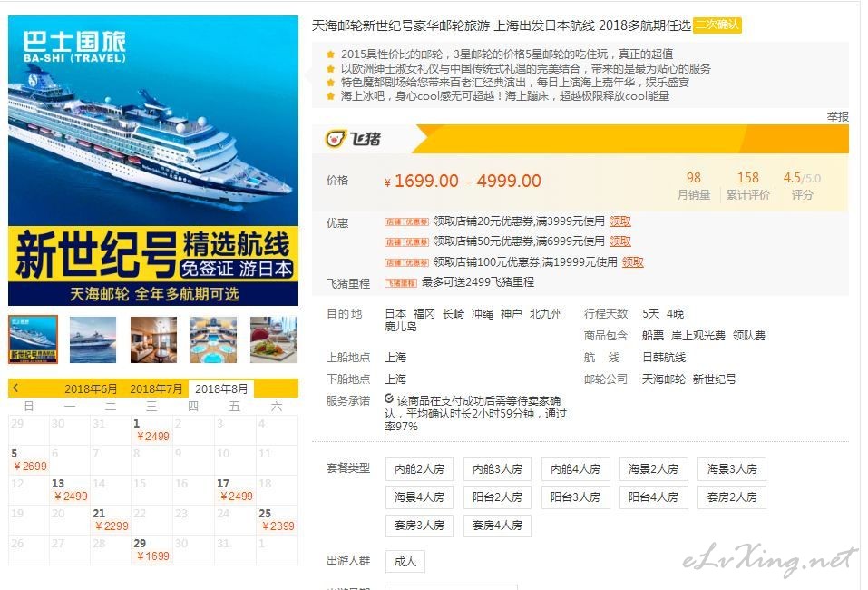Choose 海景3人房 package

coord(732,469)
